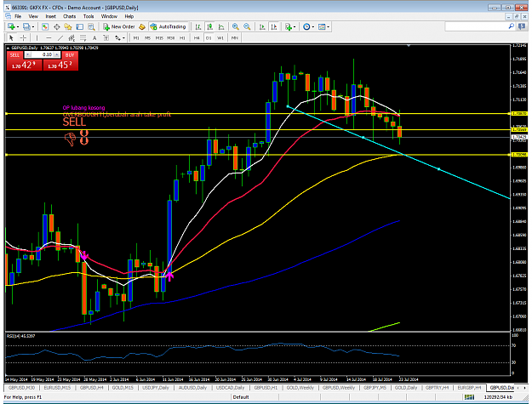Select the Fibonacci Retracement tool
Viewport: 532px width, 404px height.
pyautogui.click(x=83, y=38)
